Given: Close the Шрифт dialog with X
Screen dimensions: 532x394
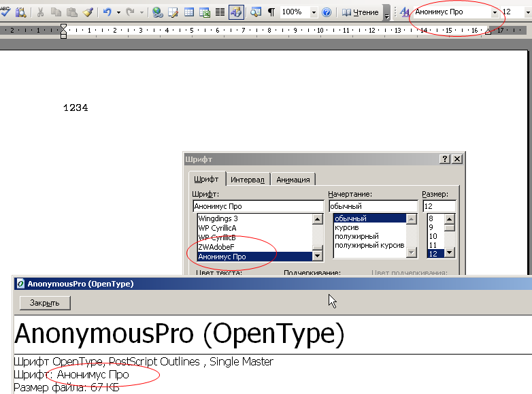Looking at the screenshot, I should pyautogui.click(x=457, y=159).
